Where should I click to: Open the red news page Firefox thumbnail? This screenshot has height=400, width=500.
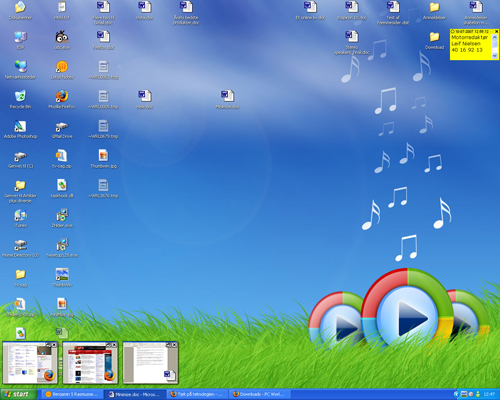point(90,363)
